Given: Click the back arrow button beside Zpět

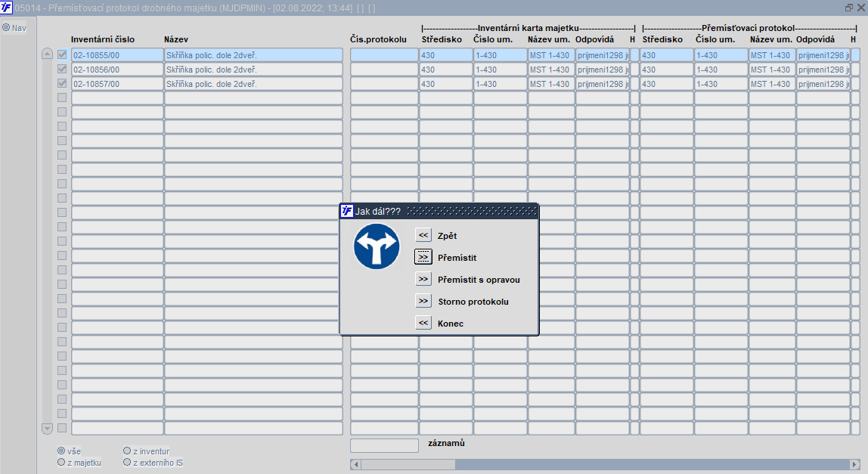Looking at the screenshot, I should click(423, 236).
